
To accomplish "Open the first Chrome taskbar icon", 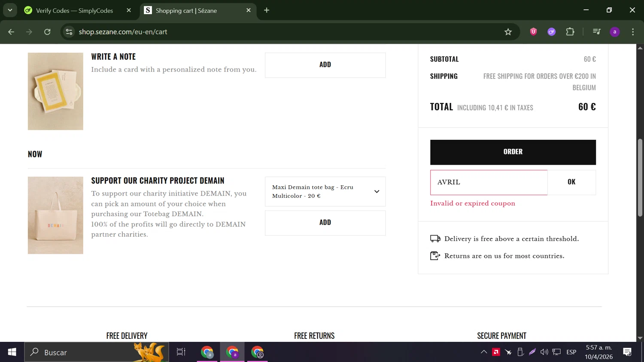I will click(207, 352).
